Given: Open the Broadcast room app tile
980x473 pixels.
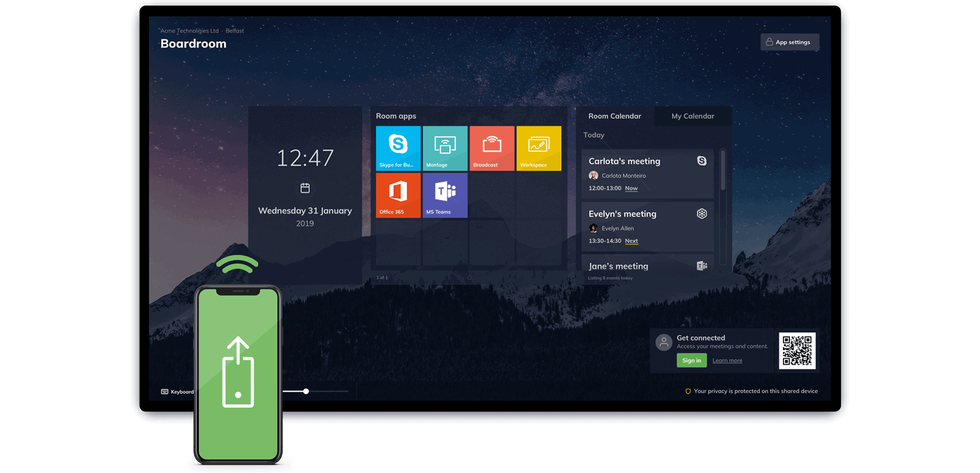Looking at the screenshot, I should [492, 148].
